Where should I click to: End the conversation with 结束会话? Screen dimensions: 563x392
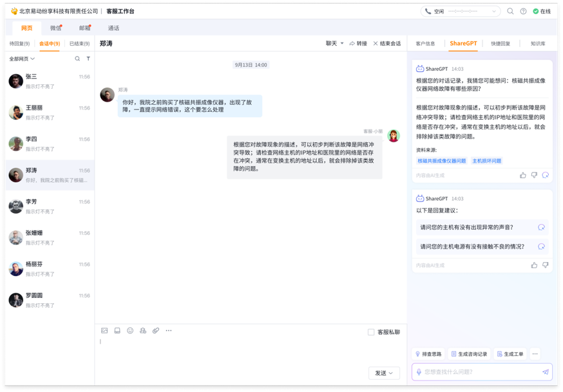tap(386, 43)
